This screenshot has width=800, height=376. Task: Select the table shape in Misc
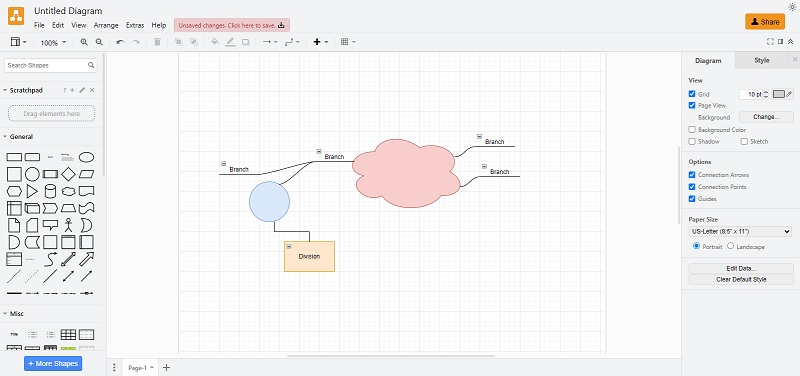(68, 335)
